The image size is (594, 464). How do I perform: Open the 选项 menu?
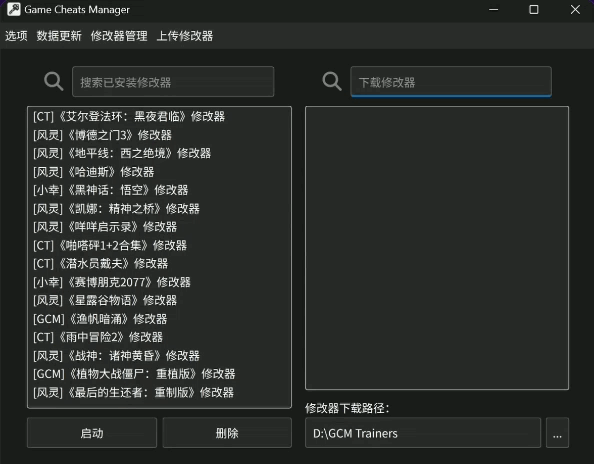click(16, 36)
